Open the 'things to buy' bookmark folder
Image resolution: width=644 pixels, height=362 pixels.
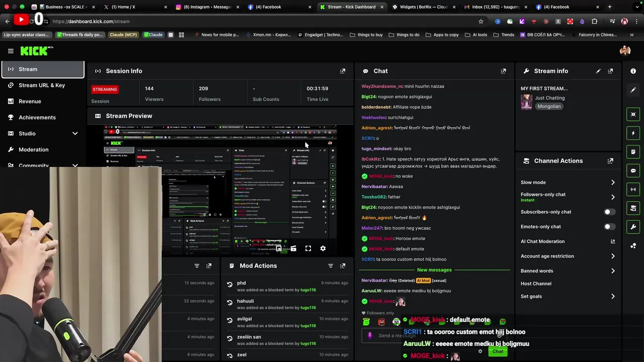[x=365, y=35]
